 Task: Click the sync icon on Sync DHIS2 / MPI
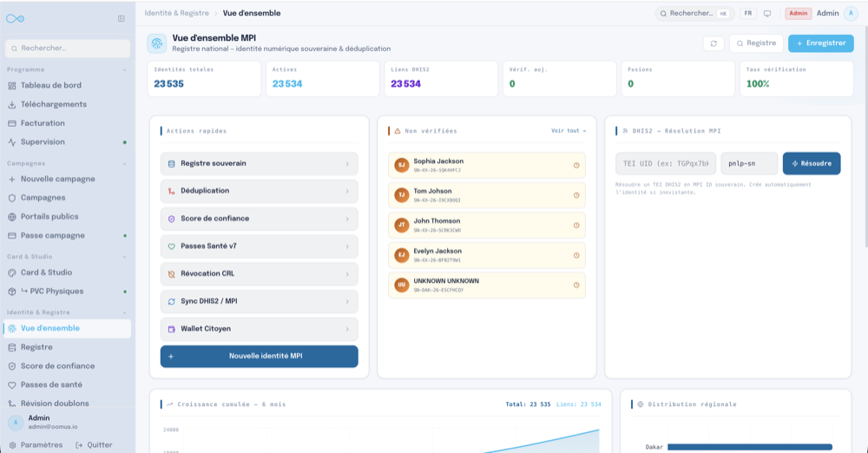171,302
